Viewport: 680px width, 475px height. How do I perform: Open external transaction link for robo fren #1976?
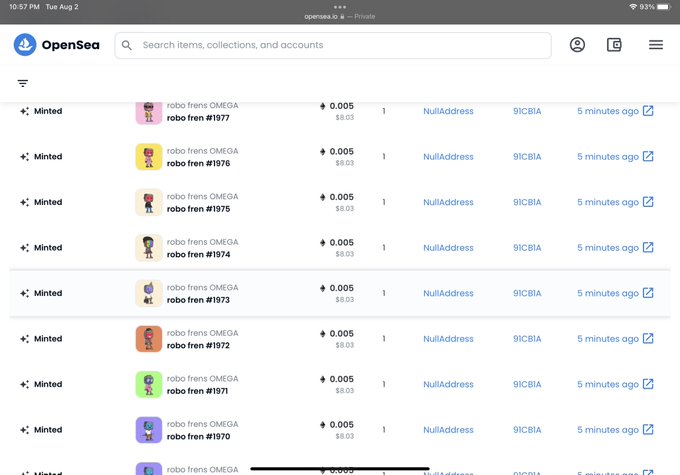tap(648, 157)
